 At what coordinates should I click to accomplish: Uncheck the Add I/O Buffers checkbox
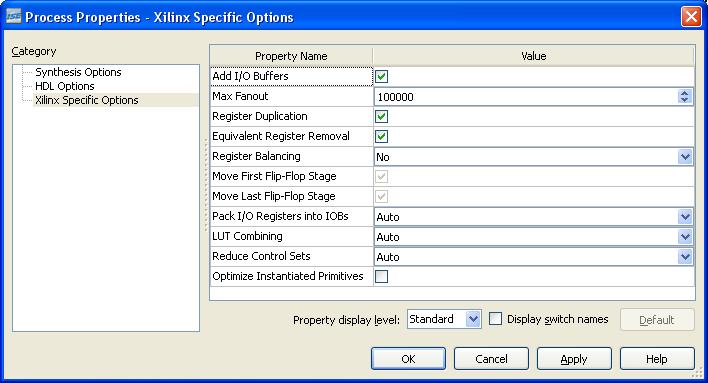[x=381, y=76]
